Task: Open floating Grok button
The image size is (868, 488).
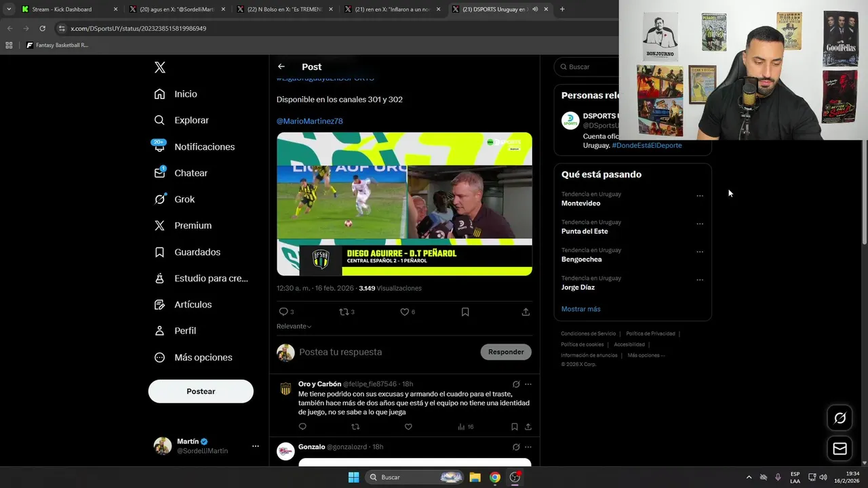Action: pyautogui.click(x=840, y=418)
